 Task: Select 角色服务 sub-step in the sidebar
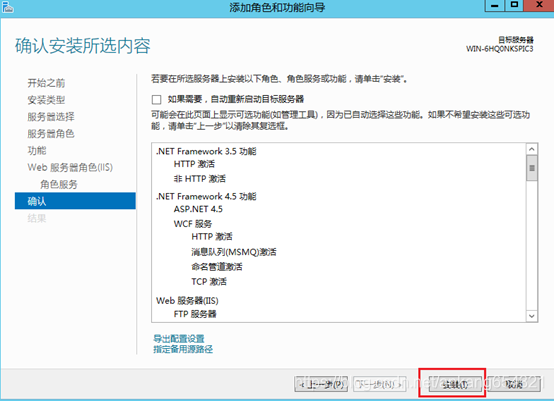pyautogui.click(x=59, y=184)
